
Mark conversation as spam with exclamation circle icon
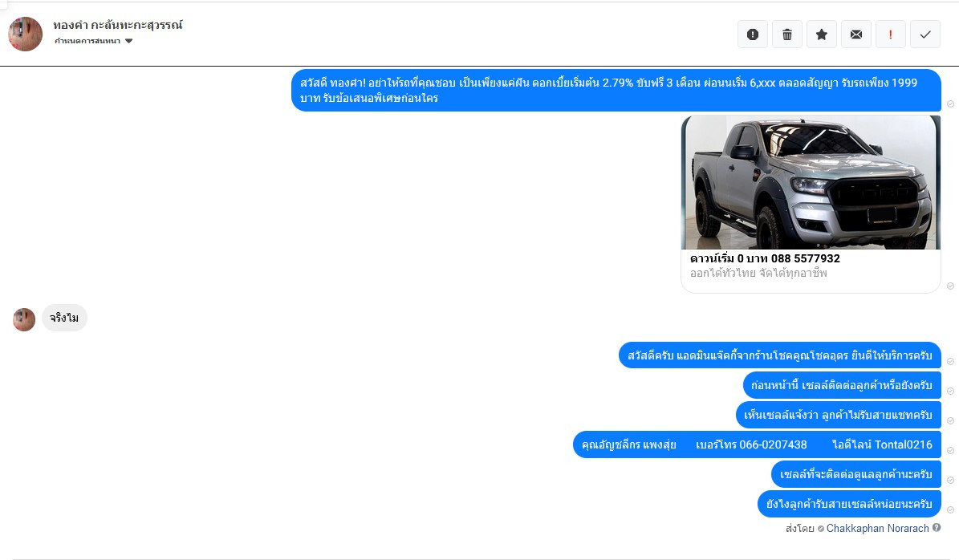pos(752,34)
